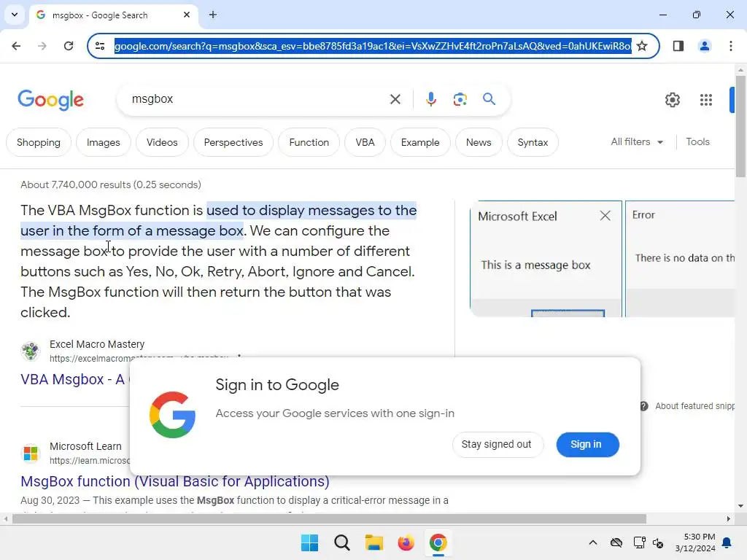Filter results by Videos
Viewport: 747px width, 560px height.
(x=162, y=142)
